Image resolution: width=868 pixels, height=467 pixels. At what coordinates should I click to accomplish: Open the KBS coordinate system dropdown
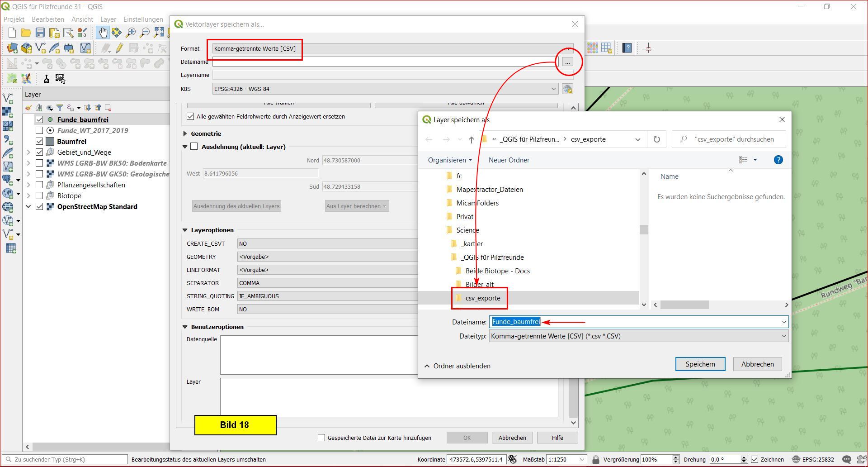[x=553, y=89]
